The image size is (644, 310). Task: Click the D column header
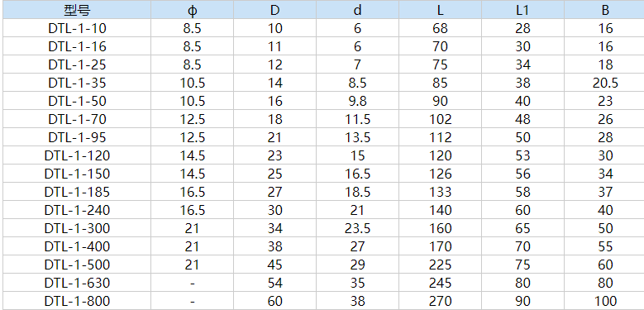274,10
